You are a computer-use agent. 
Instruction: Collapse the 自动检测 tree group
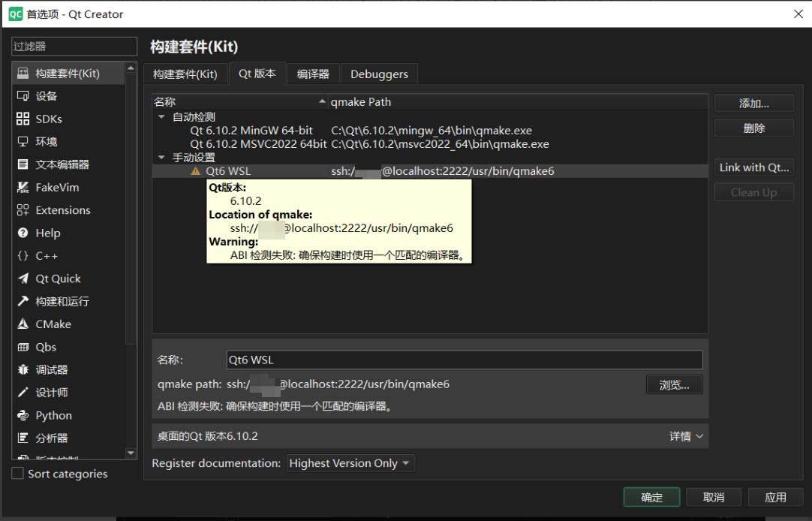(x=161, y=117)
